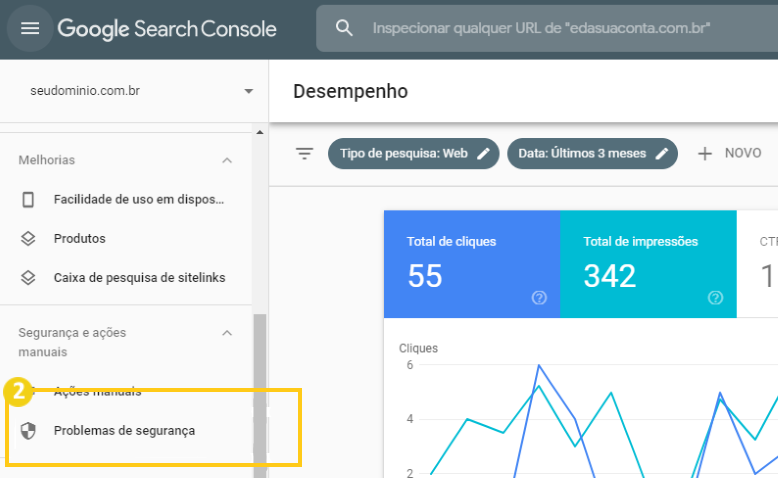Click the sitelinks layers icon
Viewport: 778px width, 478px height.
point(28,277)
